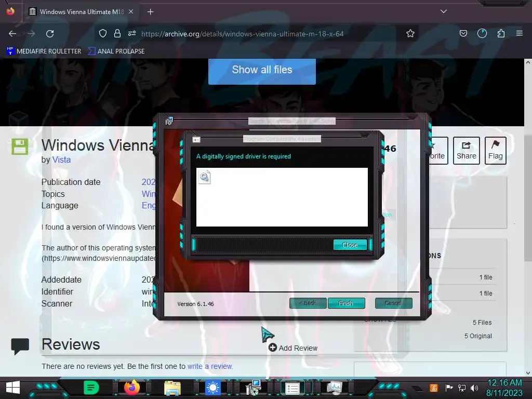Screen dimensions: 532x399
Task: Click the address bar URL
Action: point(242,34)
